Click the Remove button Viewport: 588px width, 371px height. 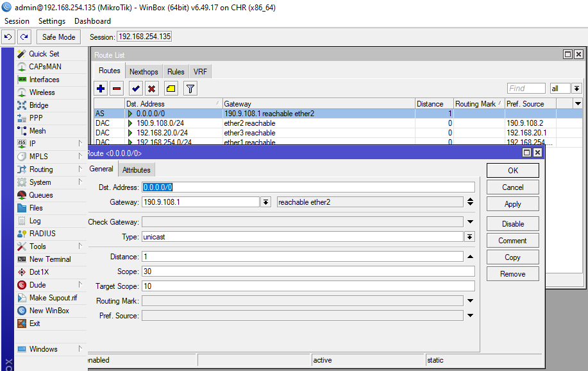tap(512, 274)
